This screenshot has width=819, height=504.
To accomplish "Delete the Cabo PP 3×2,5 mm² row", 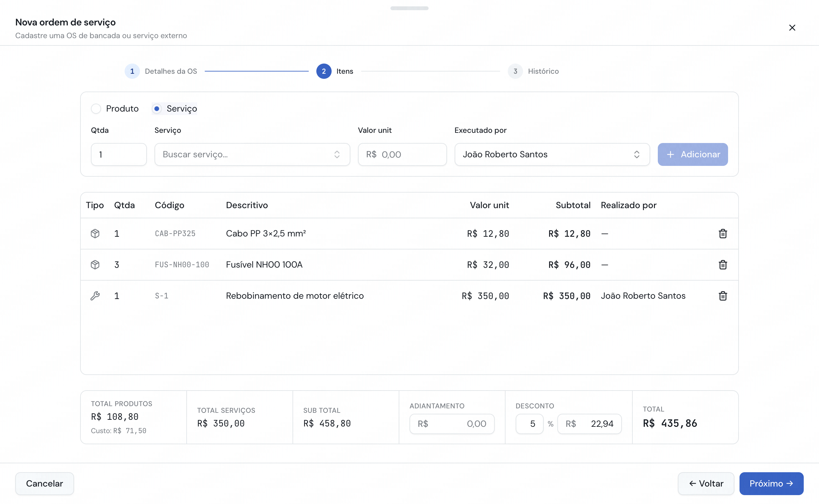I will click(723, 234).
